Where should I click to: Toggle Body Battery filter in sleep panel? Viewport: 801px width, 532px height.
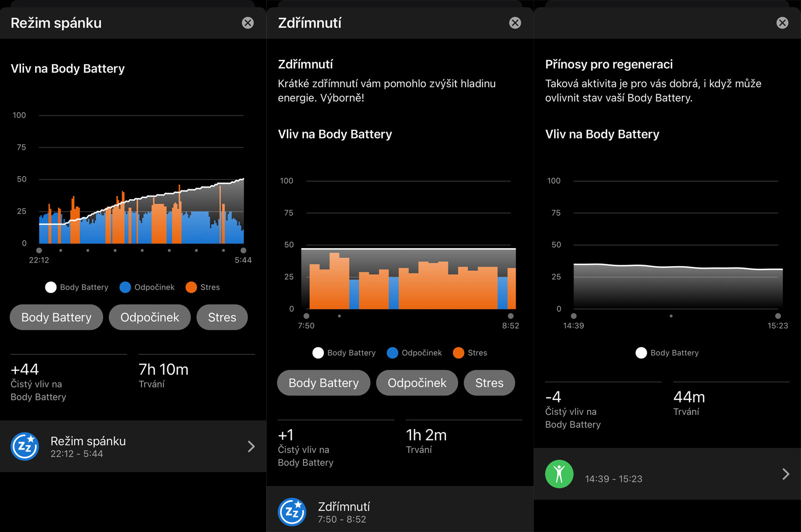[57, 317]
